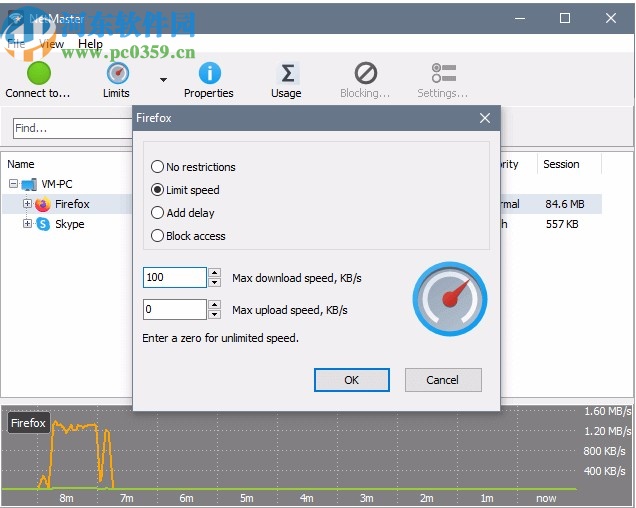Click the OK button
Image resolution: width=636 pixels, height=508 pixels.
pos(352,380)
